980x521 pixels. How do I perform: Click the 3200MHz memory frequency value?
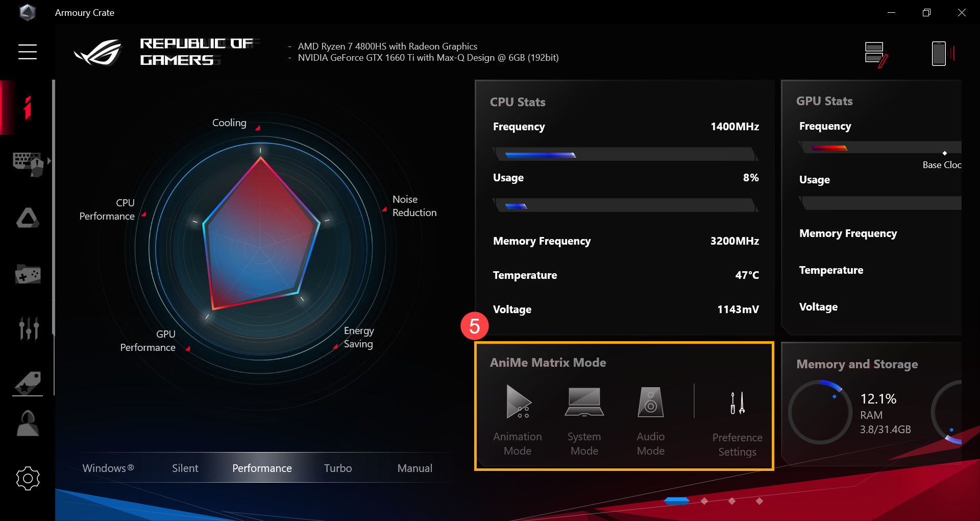coord(734,241)
